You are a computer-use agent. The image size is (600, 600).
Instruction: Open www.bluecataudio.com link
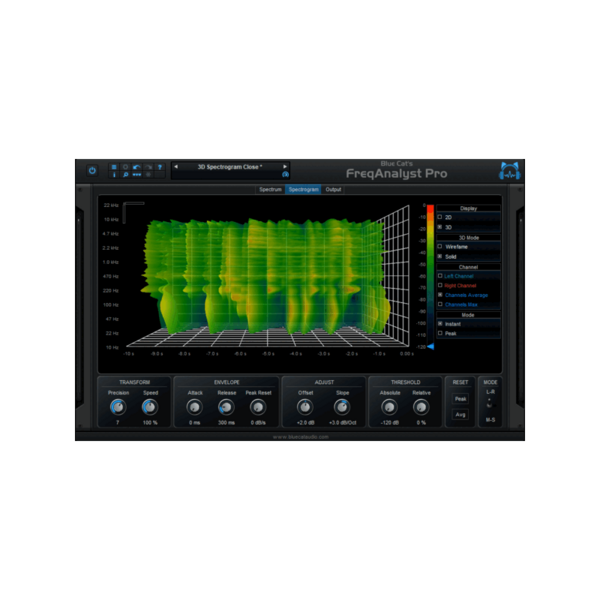(300, 437)
